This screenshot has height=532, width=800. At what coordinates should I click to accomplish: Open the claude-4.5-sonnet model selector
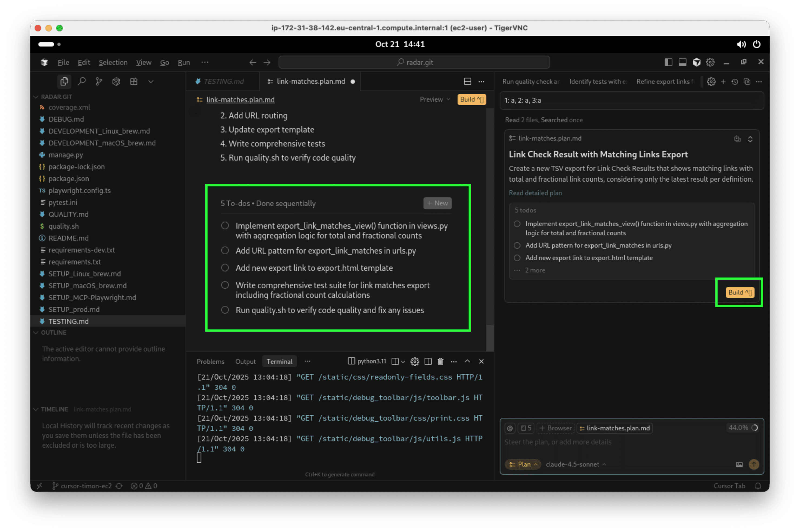pyautogui.click(x=576, y=464)
